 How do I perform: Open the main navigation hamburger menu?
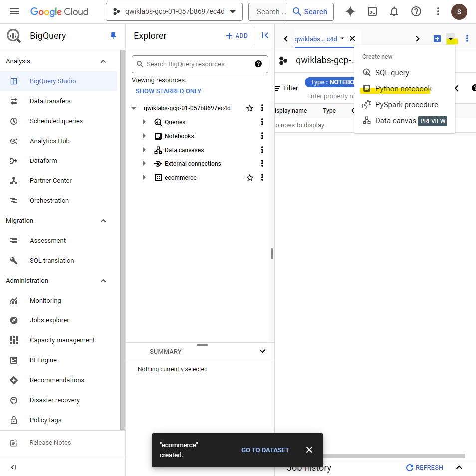pos(15,12)
